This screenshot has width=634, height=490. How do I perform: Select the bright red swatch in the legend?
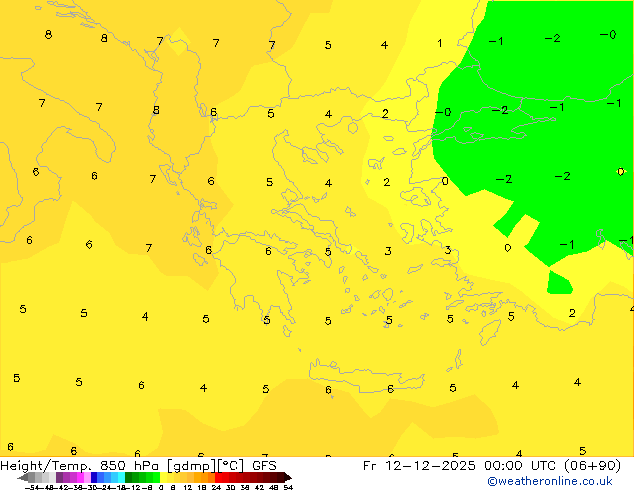point(219,477)
